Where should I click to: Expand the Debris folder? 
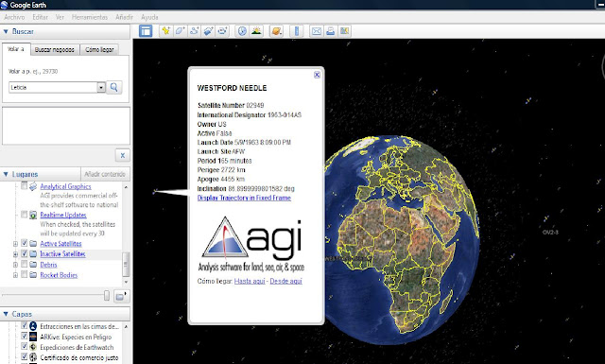click(x=15, y=265)
